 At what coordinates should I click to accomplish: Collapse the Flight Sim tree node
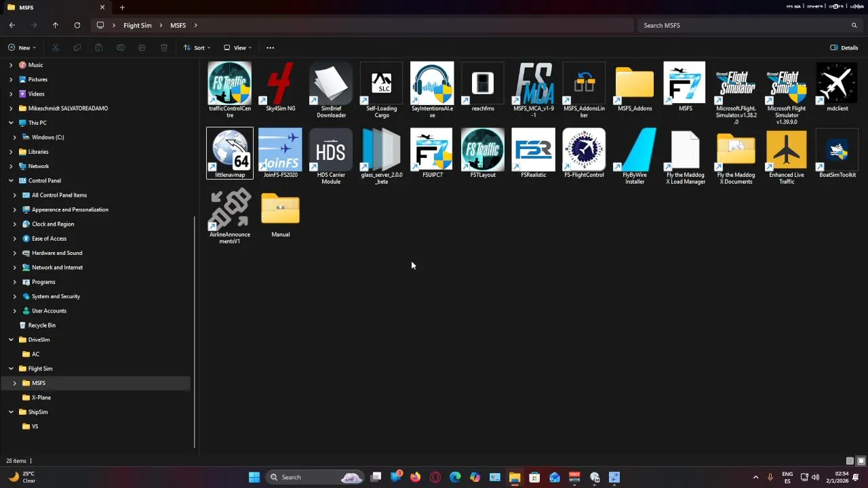(x=11, y=369)
